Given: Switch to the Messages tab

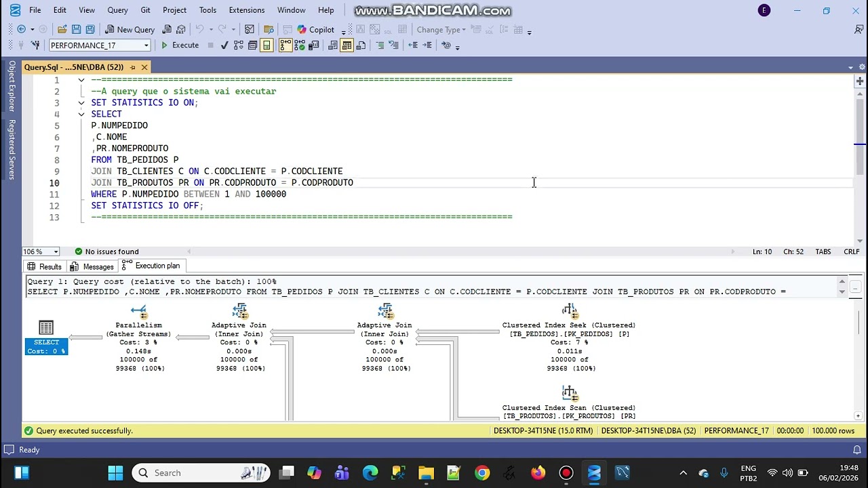Looking at the screenshot, I should tap(92, 266).
